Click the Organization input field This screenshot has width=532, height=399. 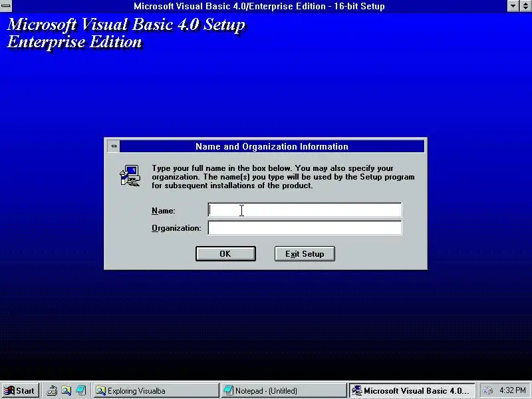305,227
